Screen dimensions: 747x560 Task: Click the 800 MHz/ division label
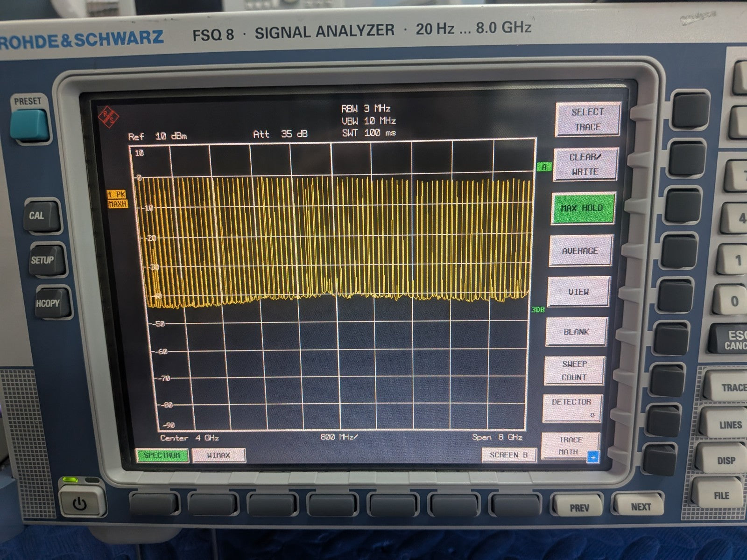pos(339,437)
